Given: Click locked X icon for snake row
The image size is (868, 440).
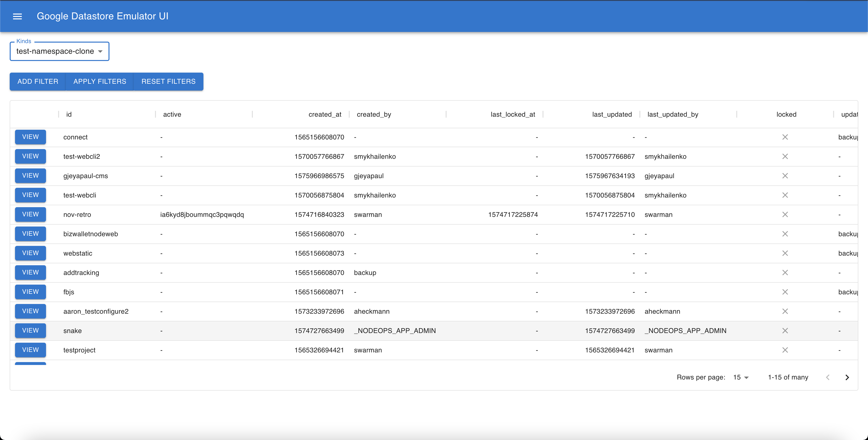Looking at the screenshot, I should tap(785, 331).
